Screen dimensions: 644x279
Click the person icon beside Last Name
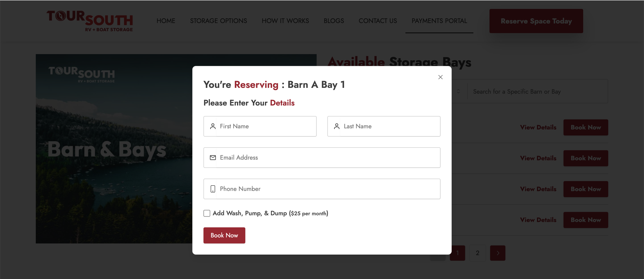[x=337, y=126]
